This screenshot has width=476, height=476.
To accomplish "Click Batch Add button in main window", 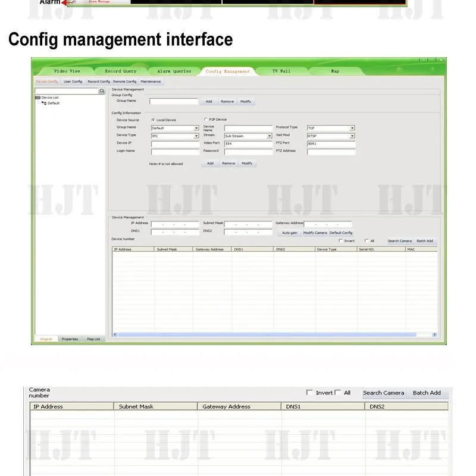I will pos(425,241).
